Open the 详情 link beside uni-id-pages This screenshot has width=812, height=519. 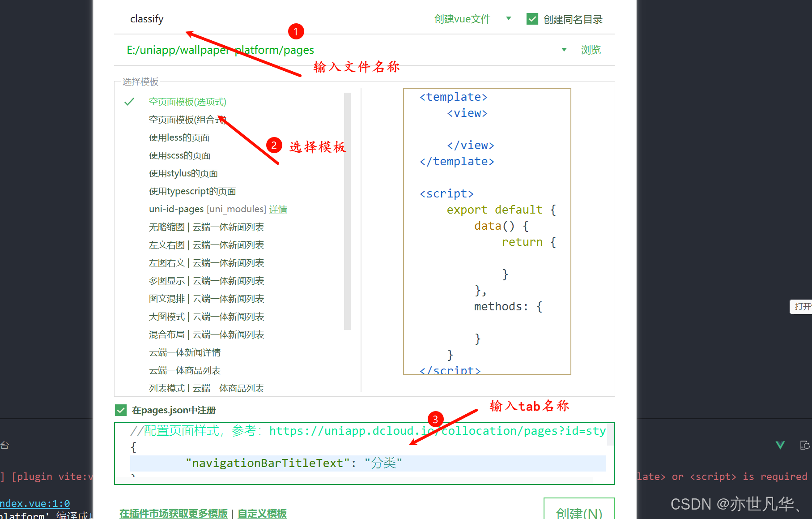[x=278, y=209]
